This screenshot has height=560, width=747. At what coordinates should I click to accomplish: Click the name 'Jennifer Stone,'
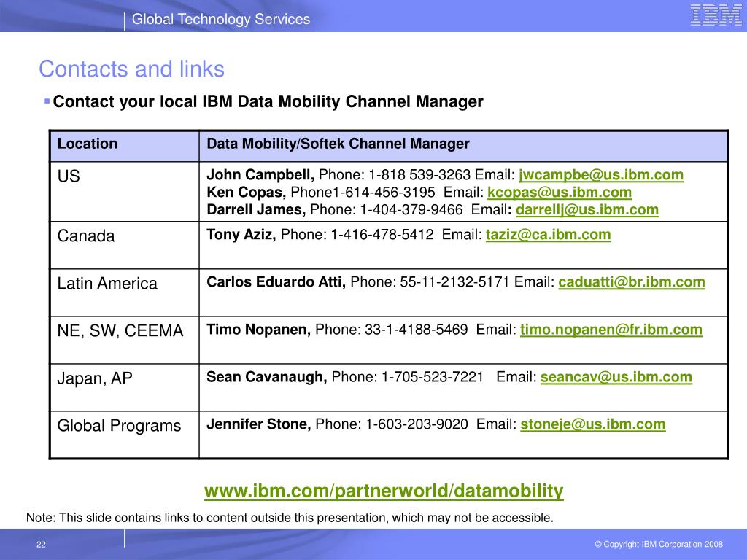tap(259, 424)
